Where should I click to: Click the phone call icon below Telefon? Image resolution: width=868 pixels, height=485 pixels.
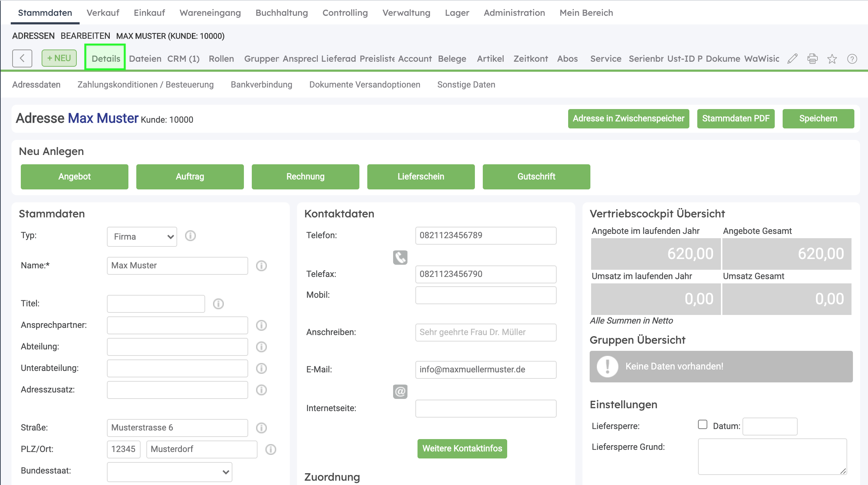(400, 257)
